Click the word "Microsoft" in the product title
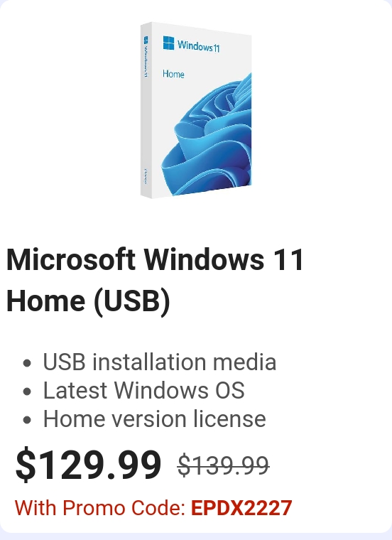The height and width of the screenshot is (540, 392). click(70, 259)
